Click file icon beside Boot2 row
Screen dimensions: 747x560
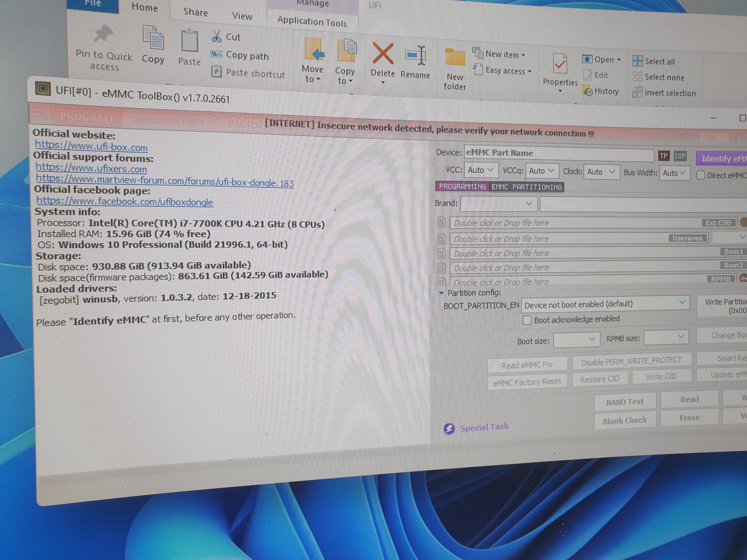click(442, 268)
